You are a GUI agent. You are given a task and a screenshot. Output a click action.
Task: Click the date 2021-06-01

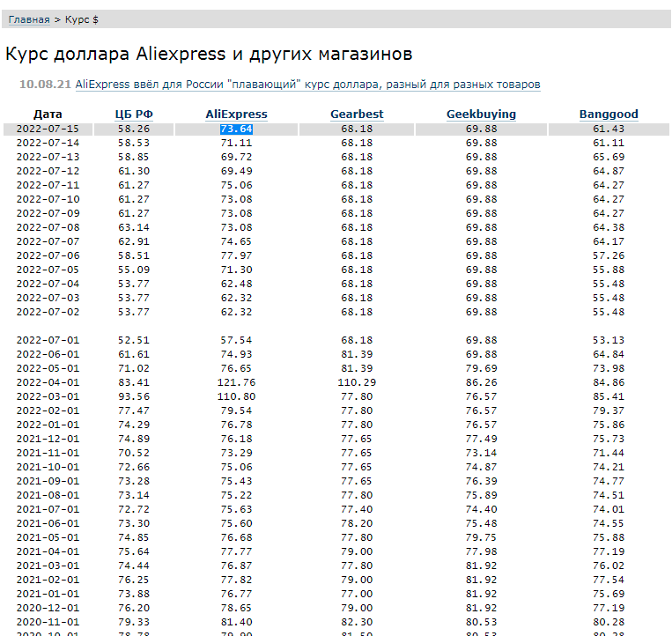click(48, 524)
